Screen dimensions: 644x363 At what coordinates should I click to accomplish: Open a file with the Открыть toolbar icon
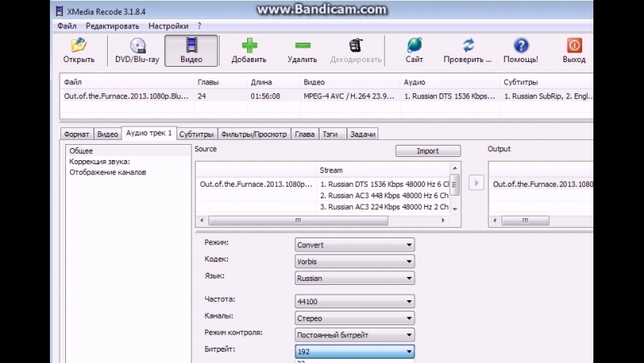tap(78, 51)
